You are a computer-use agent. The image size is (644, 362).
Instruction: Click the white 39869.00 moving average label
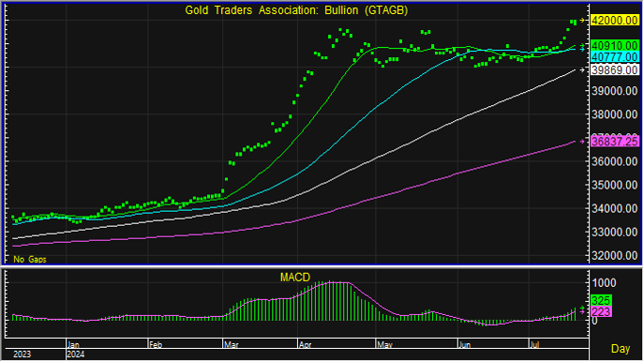614,69
